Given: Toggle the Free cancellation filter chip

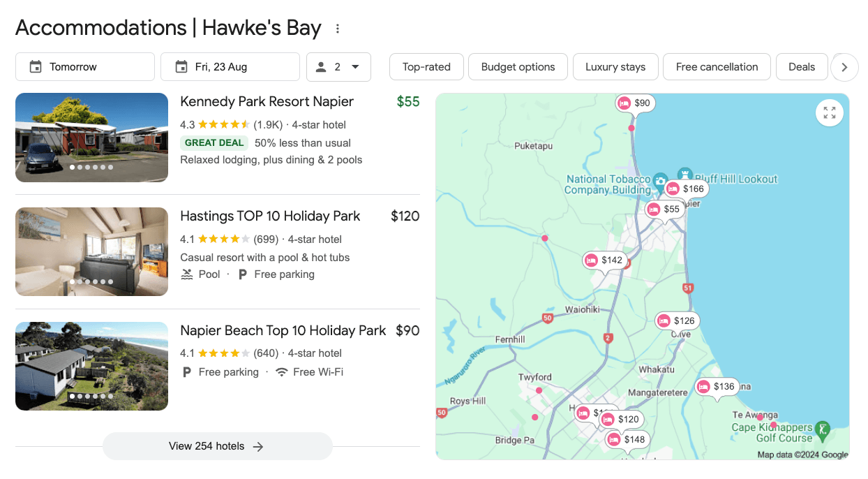Looking at the screenshot, I should click(x=717, y=67).
